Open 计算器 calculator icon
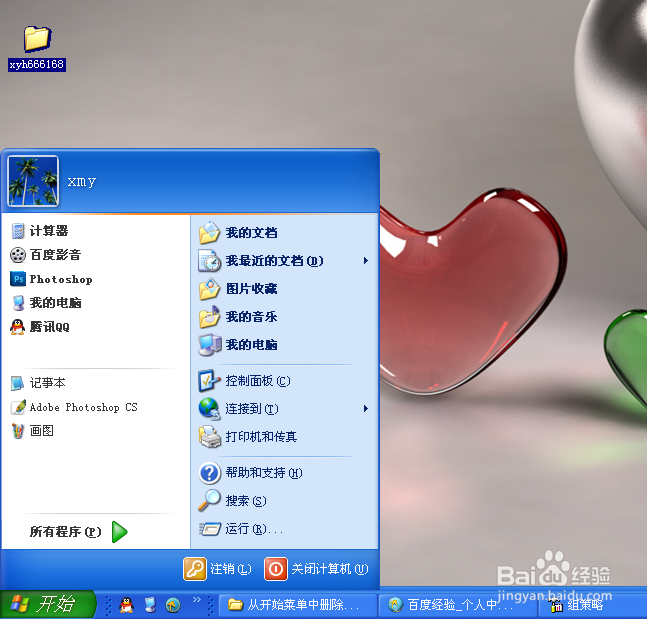This screenshot has height=619, width=647. point(18,231)
